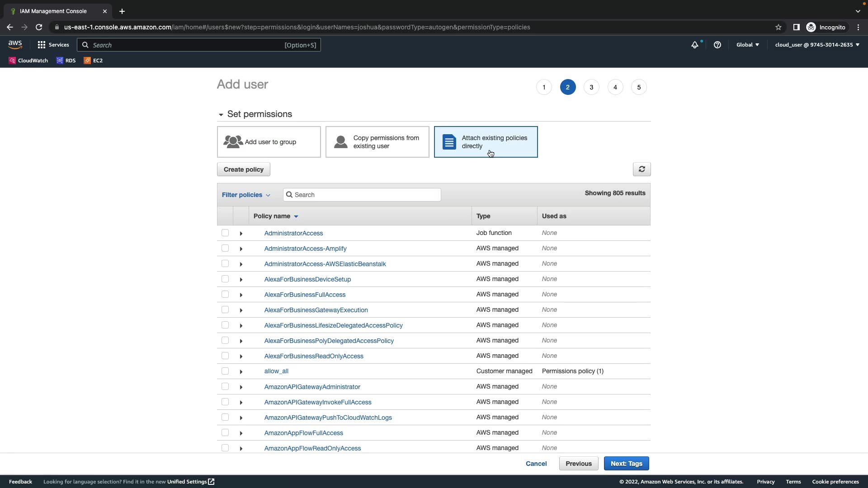Bookmark page with star icon
Screen dimensions: 868x488
tap(778, 27)
